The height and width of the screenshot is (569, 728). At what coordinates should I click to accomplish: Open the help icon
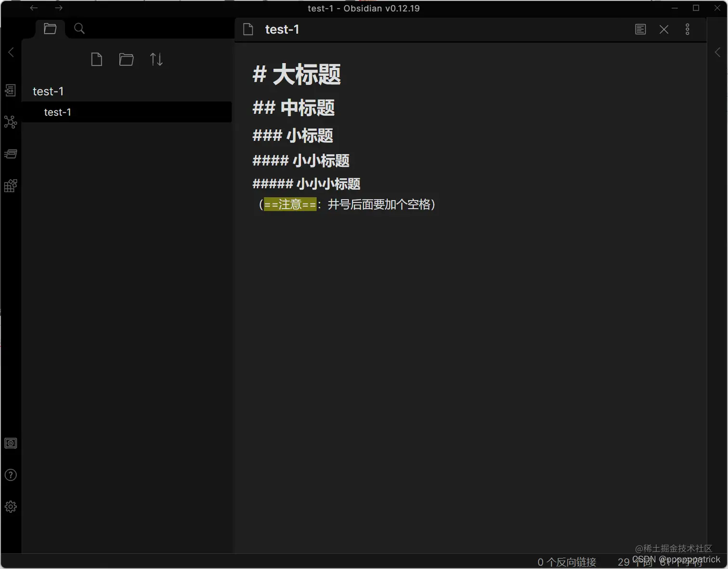[11, 475]
